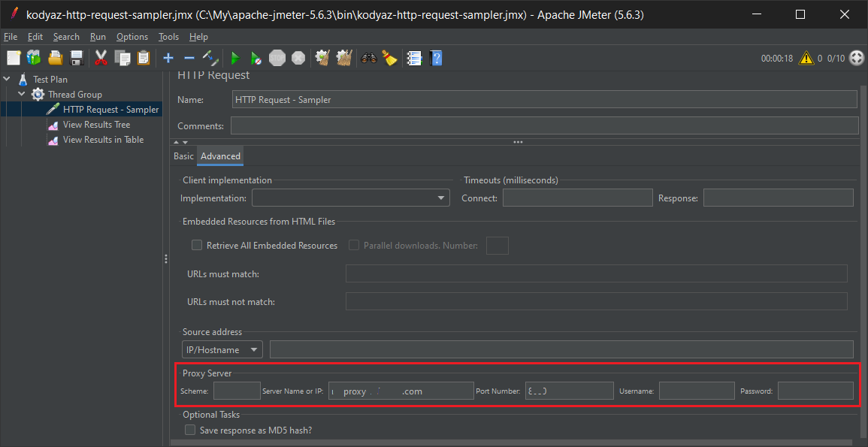Image resolution: width=868 pixels, height=447 pixels.
Task: Click the Name input field
Action: coord(545,100)
